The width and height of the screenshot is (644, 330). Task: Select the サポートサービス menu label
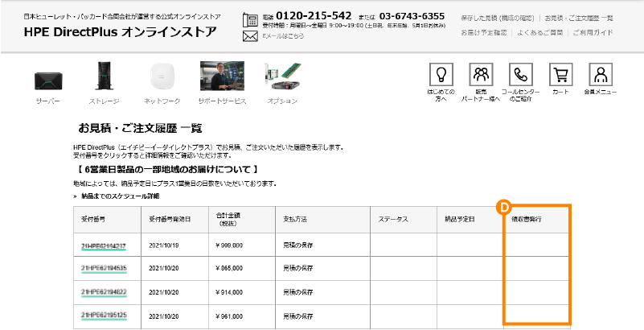tap(222, 101)
